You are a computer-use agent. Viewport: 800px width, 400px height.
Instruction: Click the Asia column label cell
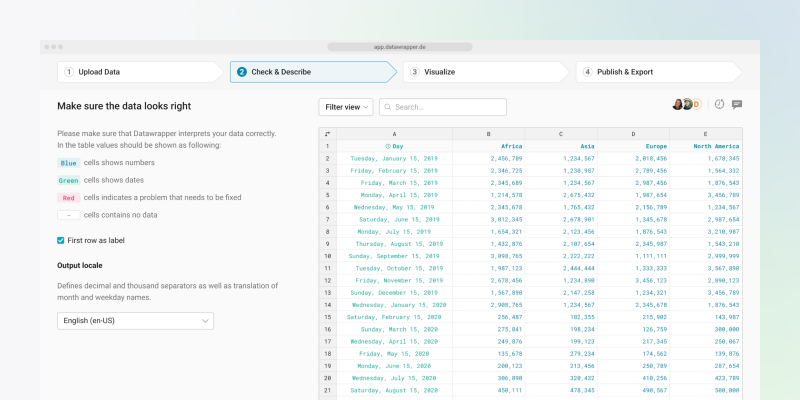561,146
